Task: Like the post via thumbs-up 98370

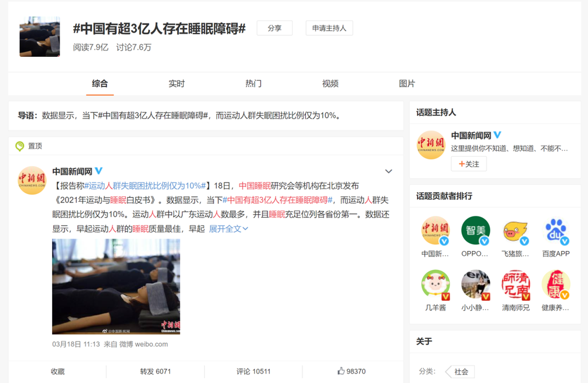Action: tap(351, 371)
